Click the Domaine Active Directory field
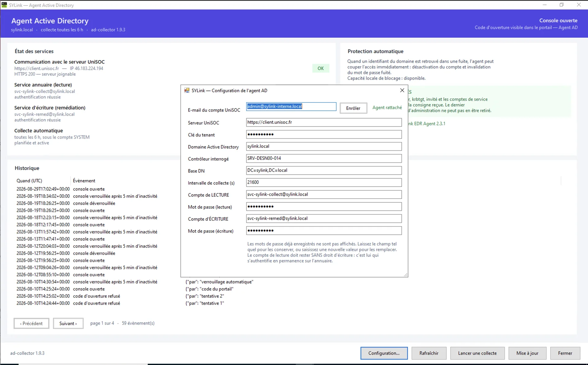Viewport: 588px width, 365px height. [x=324, y=146]
